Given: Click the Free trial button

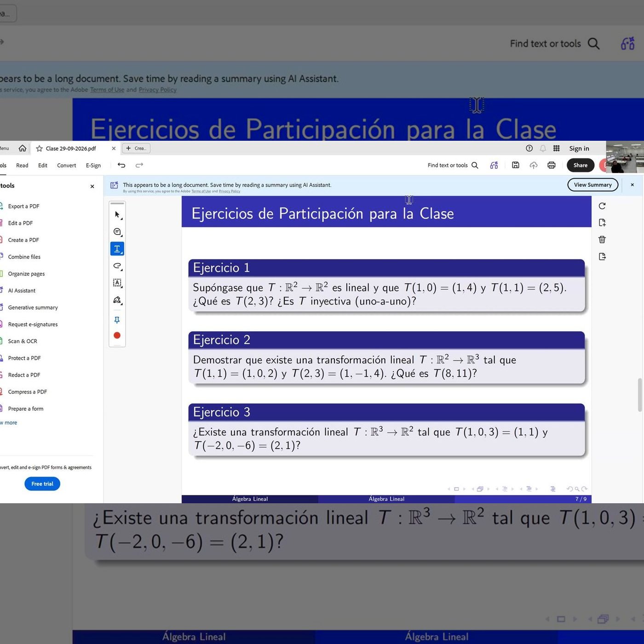Looking at the screenshot, I should pyautogui.click(x=42, y=483).
